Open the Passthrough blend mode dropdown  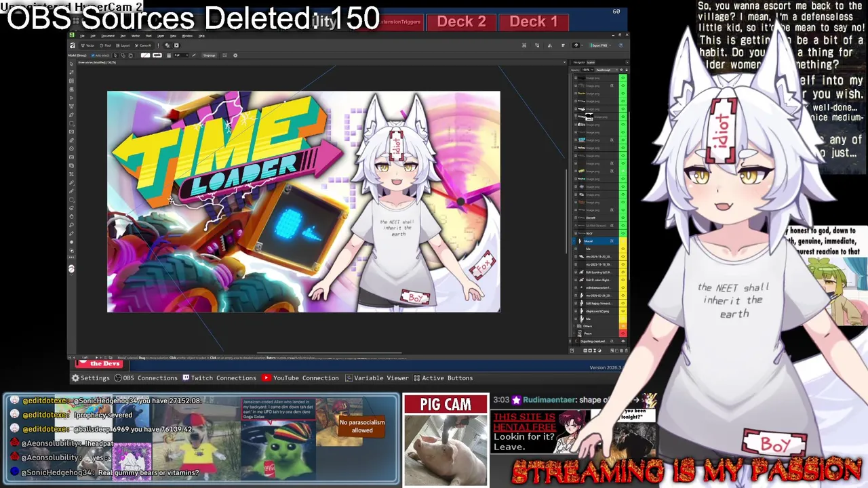coord(607,70)
